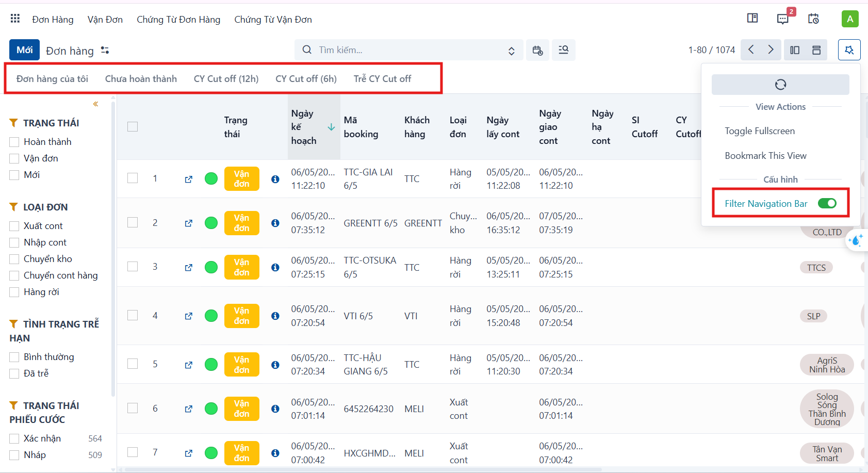Click the green status dot in row 7
The height and width of the screenshot is (473, 868).
(x=211, y=453)
